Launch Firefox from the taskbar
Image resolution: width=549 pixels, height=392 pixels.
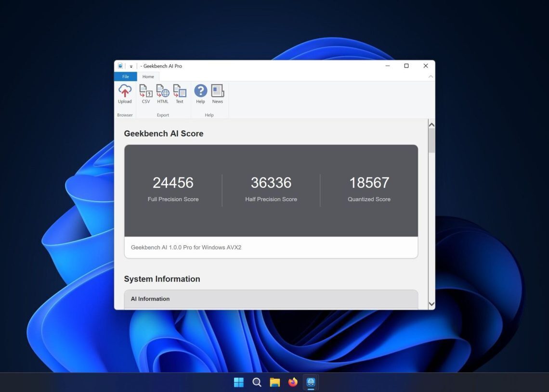tap(293, 382)
